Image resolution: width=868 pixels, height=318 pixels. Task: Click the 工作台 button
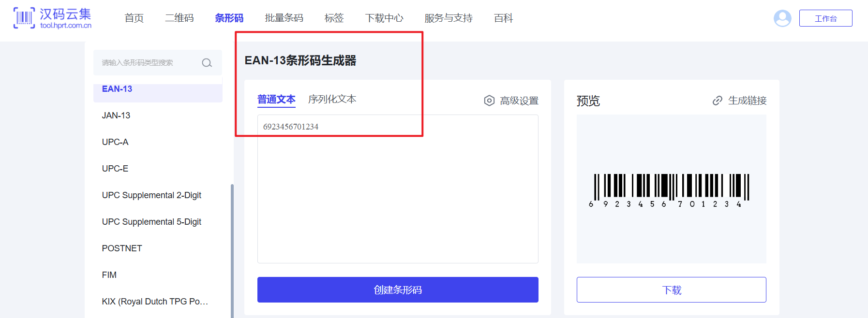pyautogui.click(x=826, y=18)
